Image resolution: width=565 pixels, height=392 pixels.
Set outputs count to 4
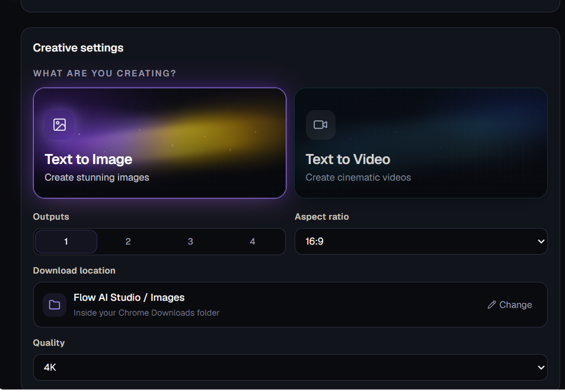252,242
